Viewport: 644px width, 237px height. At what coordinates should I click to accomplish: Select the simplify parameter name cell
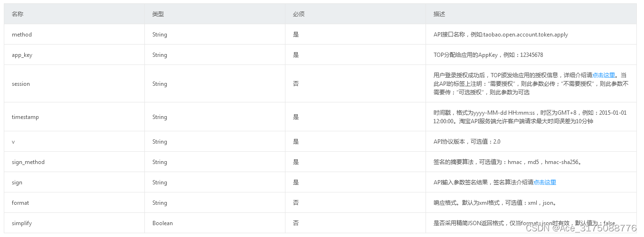(x=75, y=223)
